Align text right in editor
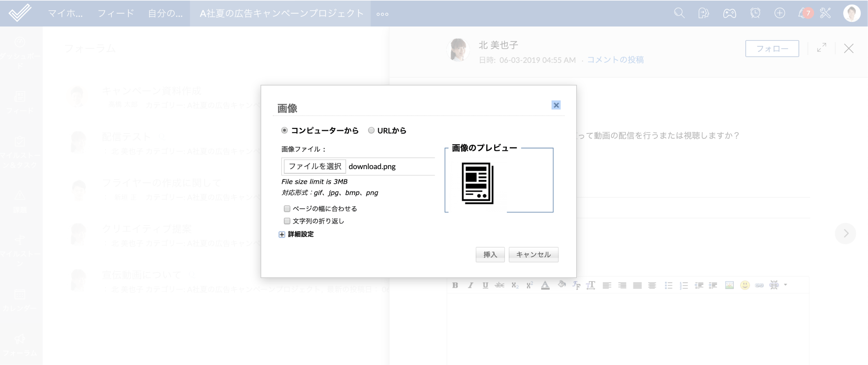The image size is (868, 365). pyautogui.click(x=622, y=286)
